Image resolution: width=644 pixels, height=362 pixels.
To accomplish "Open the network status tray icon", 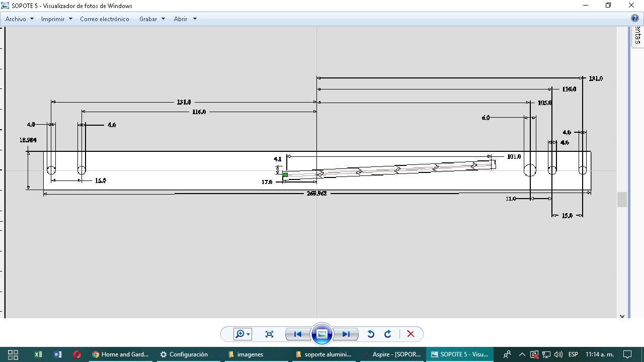I will point(546,354).
